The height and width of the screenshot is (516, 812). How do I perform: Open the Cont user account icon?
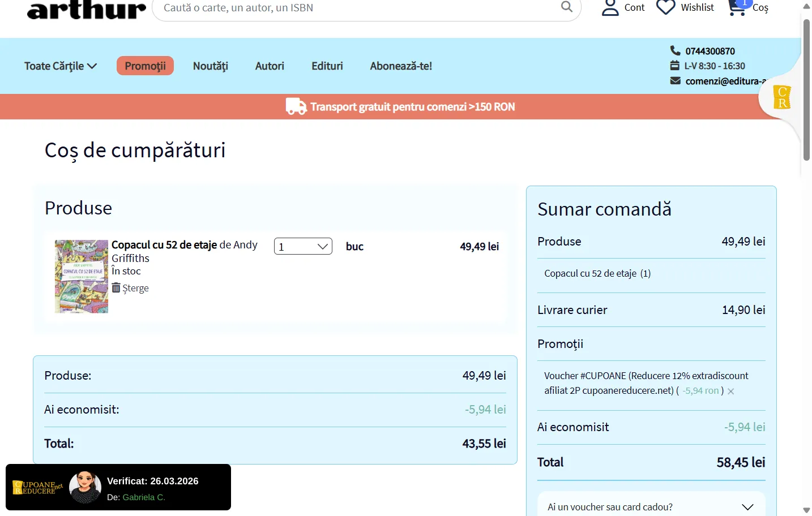[x=610, y=7]
